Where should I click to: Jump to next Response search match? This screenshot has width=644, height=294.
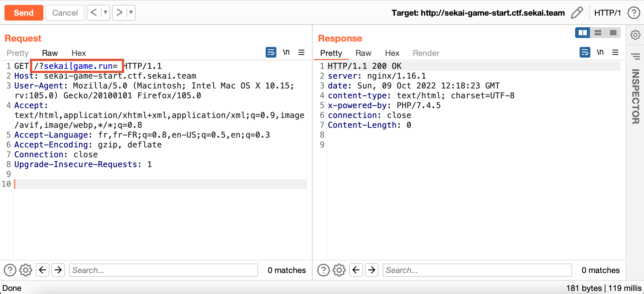(371, 270)
